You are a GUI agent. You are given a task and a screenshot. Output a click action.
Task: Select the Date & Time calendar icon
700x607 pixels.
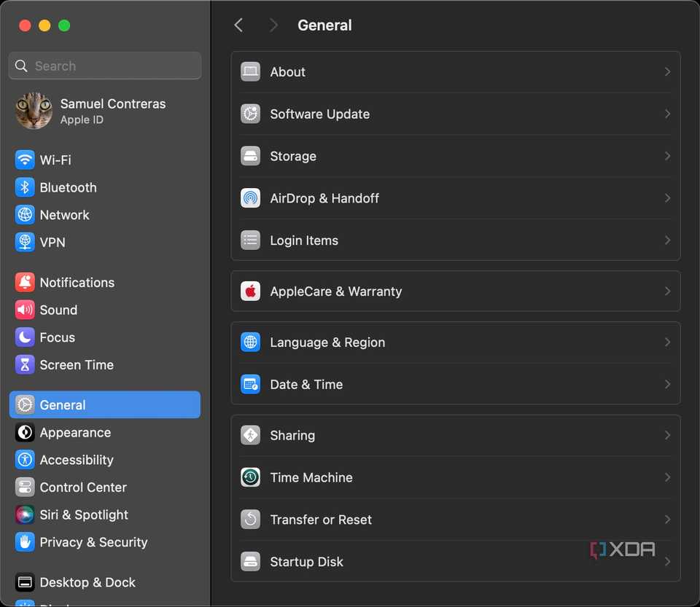pos(250,384)
